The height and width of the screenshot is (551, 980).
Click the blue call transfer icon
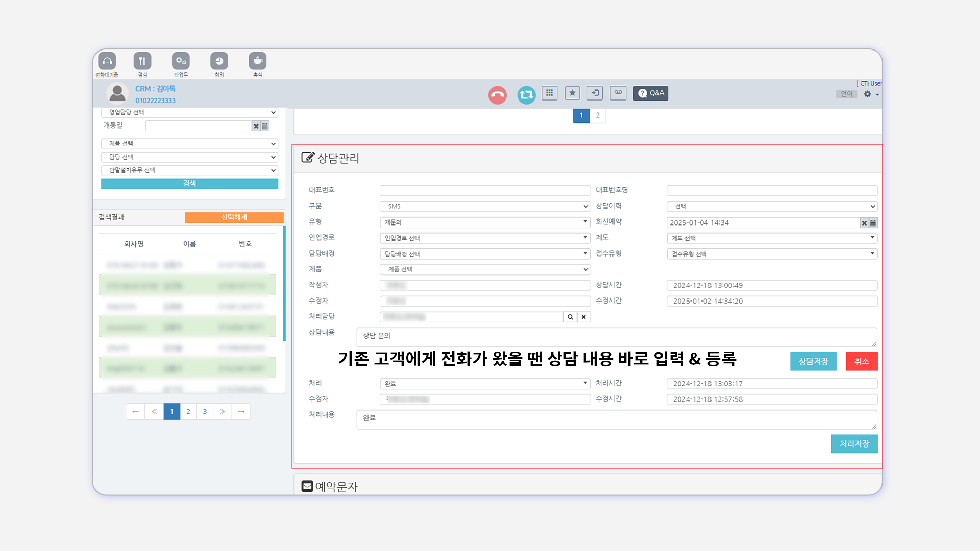(526, 94)
